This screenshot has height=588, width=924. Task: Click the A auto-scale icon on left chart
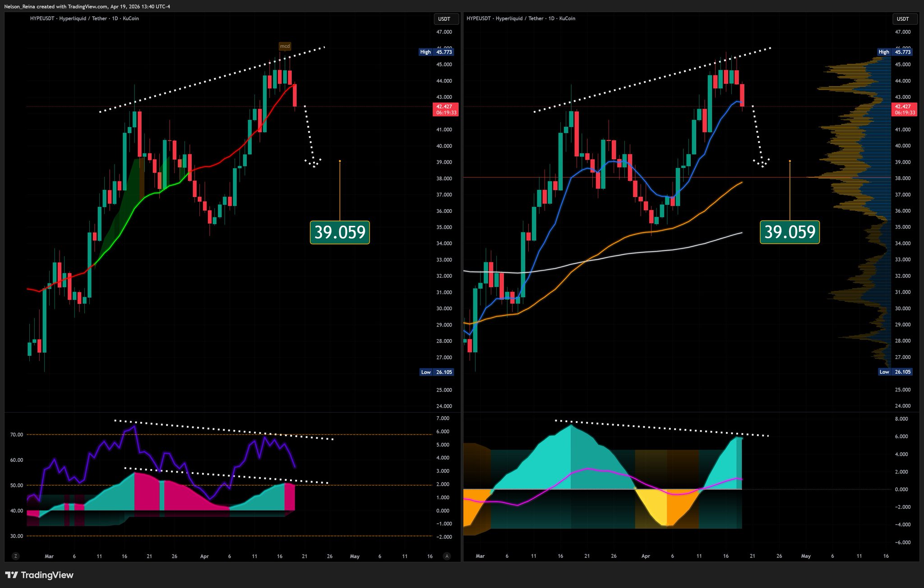(447, 556)
